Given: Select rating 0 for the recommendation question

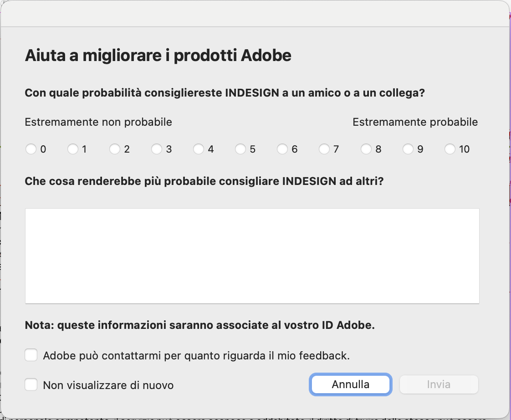Looking at the screenshot, I should point(31,149).
